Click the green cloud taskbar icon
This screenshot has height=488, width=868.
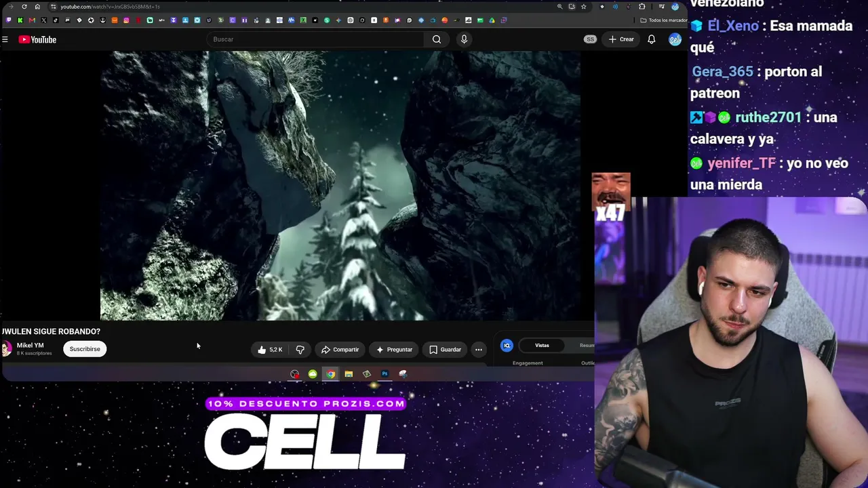pyautogui.click(x=313, y=374)
